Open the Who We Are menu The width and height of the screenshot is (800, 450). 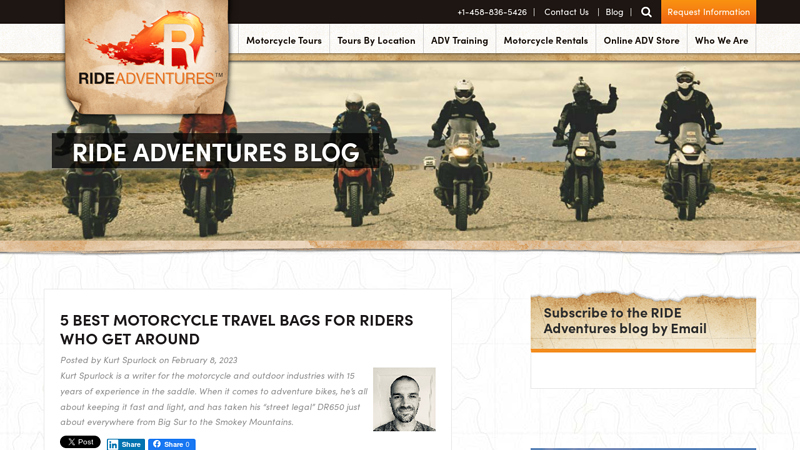[x=721, y=40]
